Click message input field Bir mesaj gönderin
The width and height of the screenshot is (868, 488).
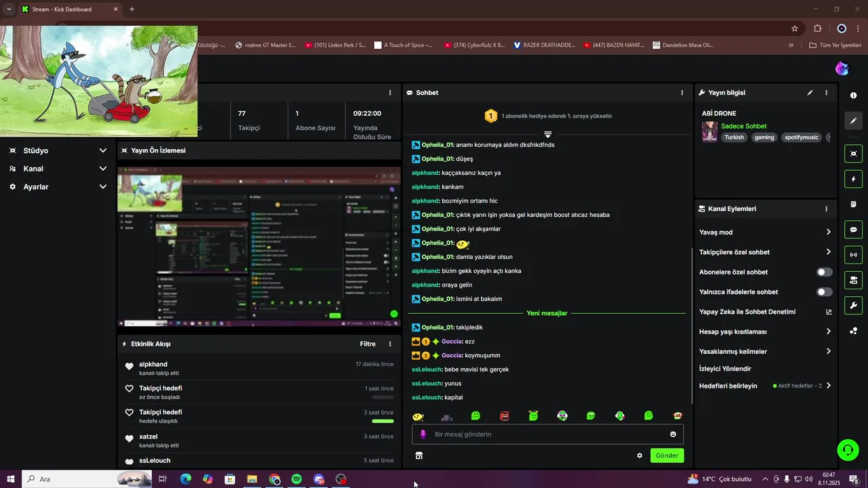point(548,434)
